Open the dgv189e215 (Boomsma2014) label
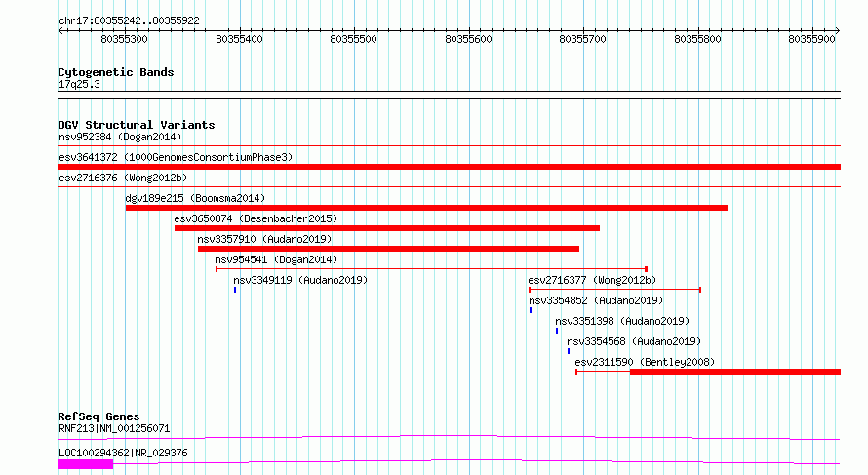The width and height of the screenshot is (868, 475). pyautogui.click(x=195, y=198)
